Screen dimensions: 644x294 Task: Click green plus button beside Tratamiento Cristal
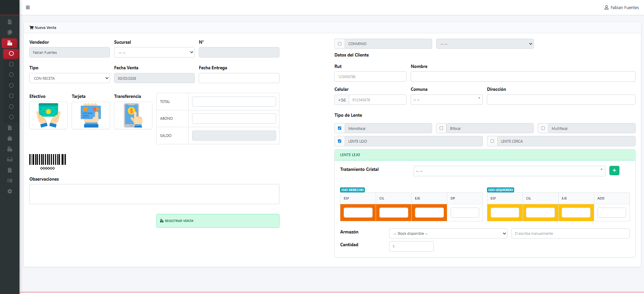click(614, 171)
